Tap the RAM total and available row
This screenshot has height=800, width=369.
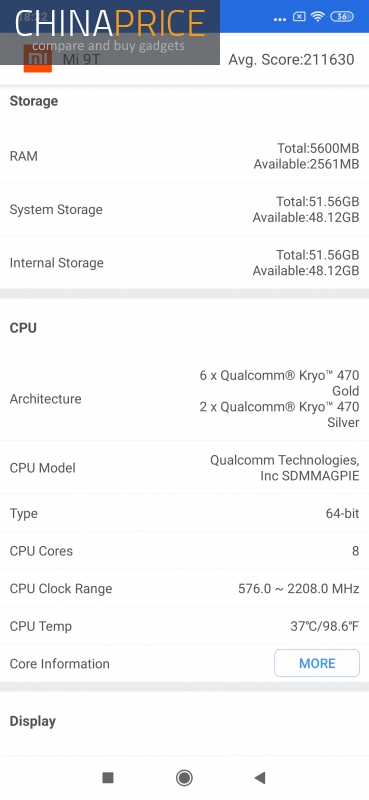coord(184,156)
